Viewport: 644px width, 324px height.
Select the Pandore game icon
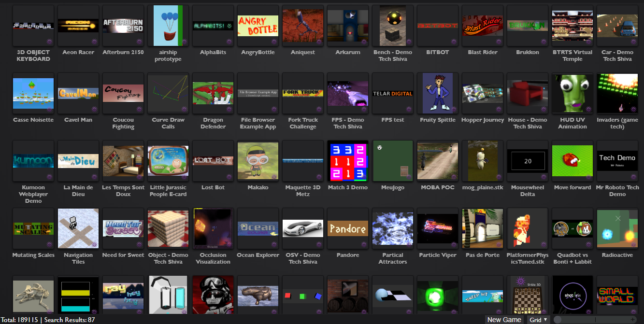tap(347, 228)
